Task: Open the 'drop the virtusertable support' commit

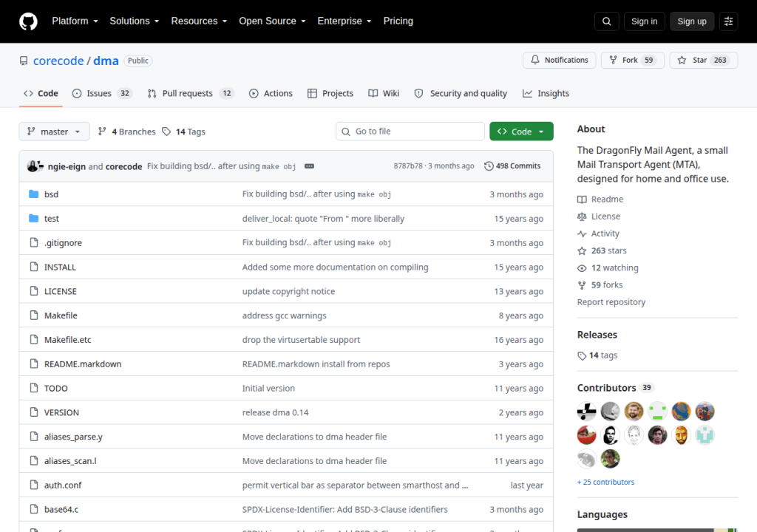Action: point(302,340)
